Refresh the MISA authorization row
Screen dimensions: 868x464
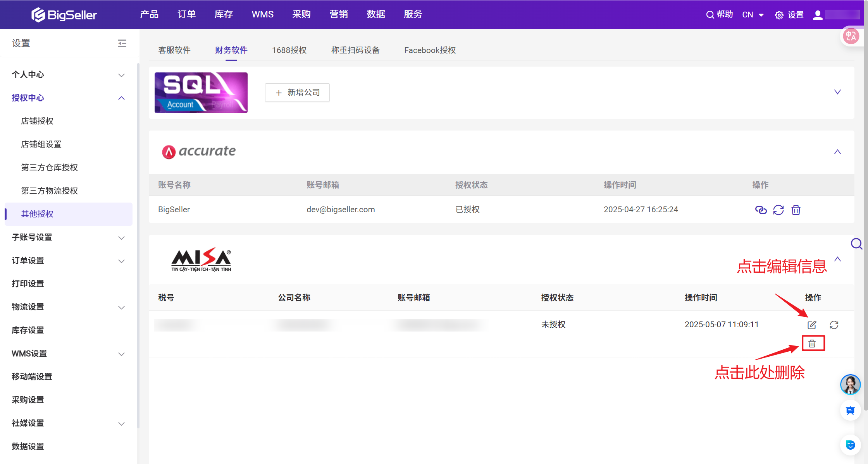pyautogui.click(x=834, y=325)
